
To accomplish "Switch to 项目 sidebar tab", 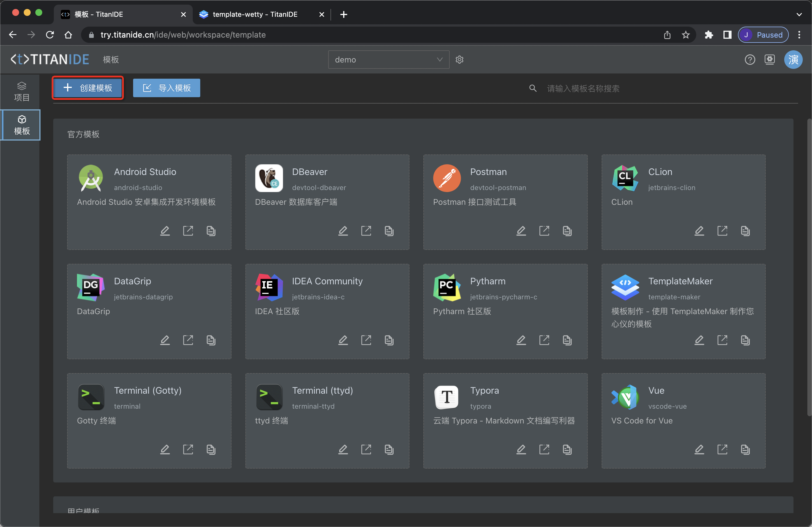I will coord(21,91).
